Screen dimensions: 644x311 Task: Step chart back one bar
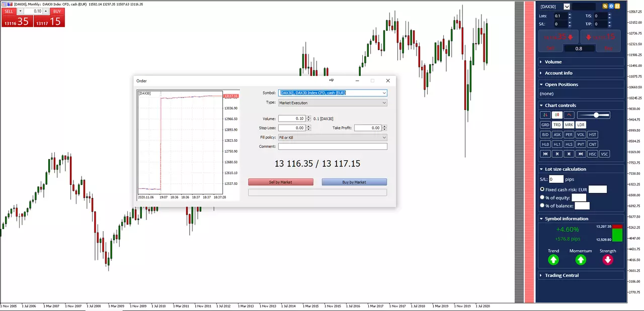pyautogui.click(x=557, y=154)
